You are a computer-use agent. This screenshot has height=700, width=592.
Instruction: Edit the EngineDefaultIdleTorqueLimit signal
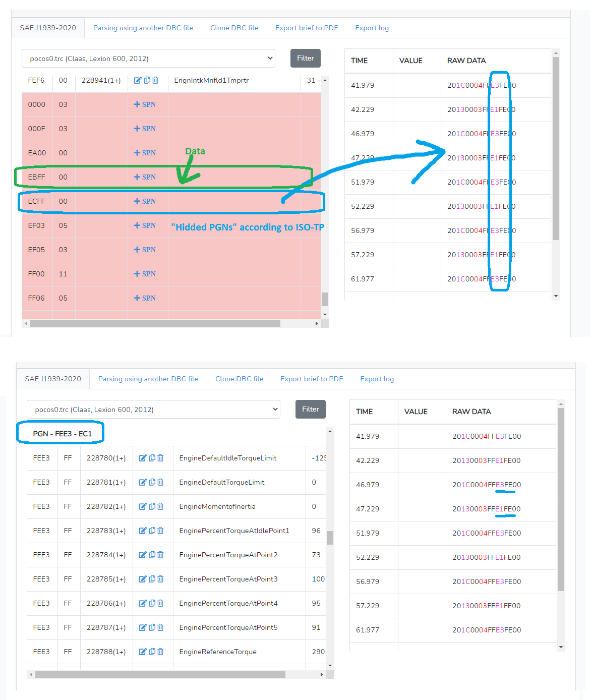click(143, 458)
